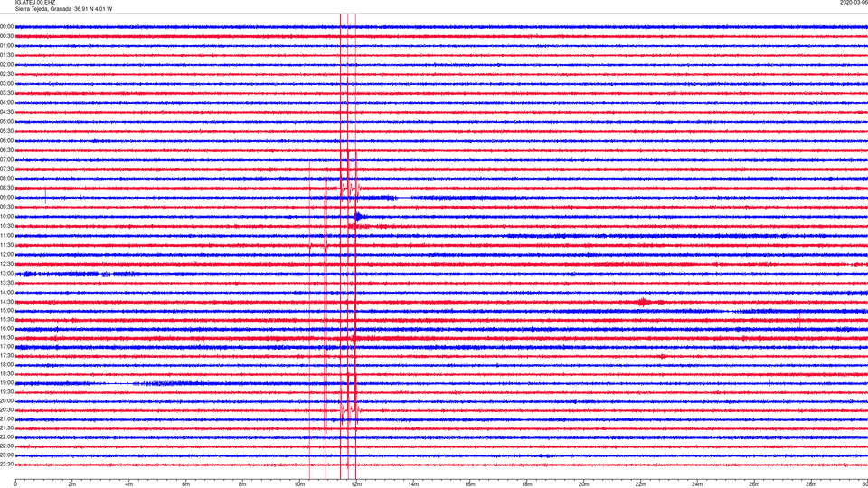Click the 8m minute axis label

[242, 484]
